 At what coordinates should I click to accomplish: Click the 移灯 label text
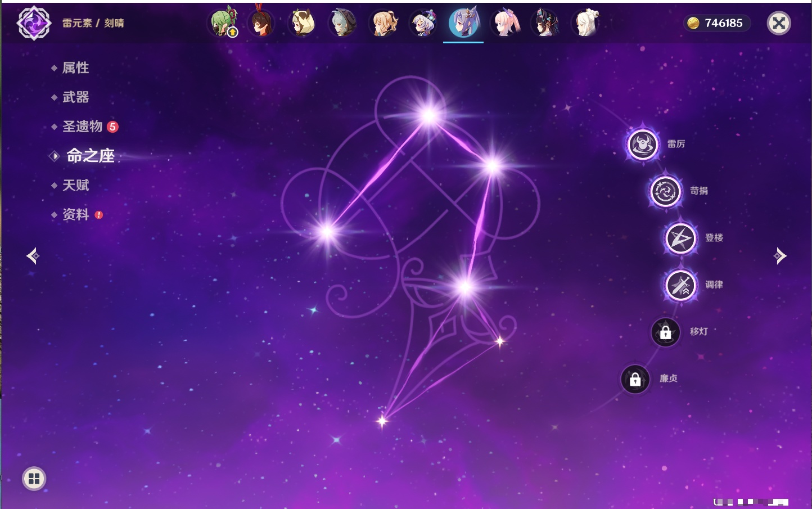pos(699,331)
